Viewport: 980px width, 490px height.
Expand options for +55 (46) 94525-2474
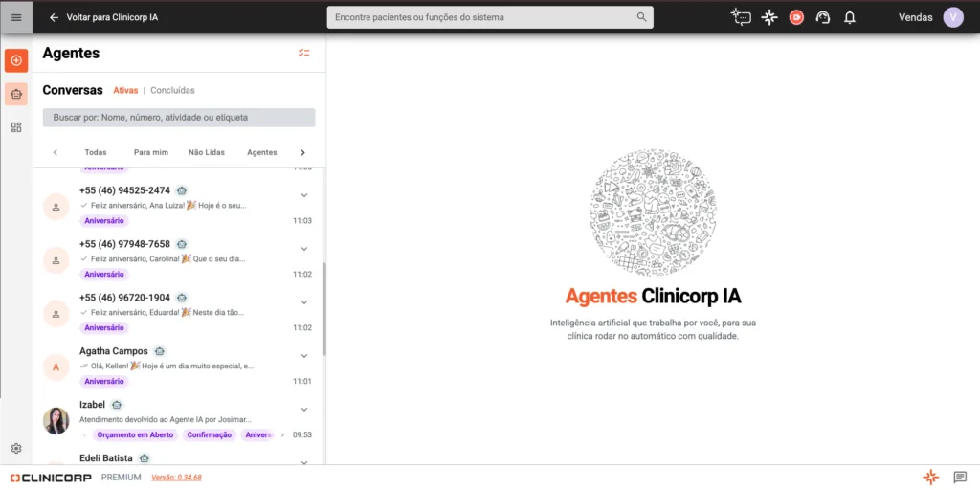304,195
